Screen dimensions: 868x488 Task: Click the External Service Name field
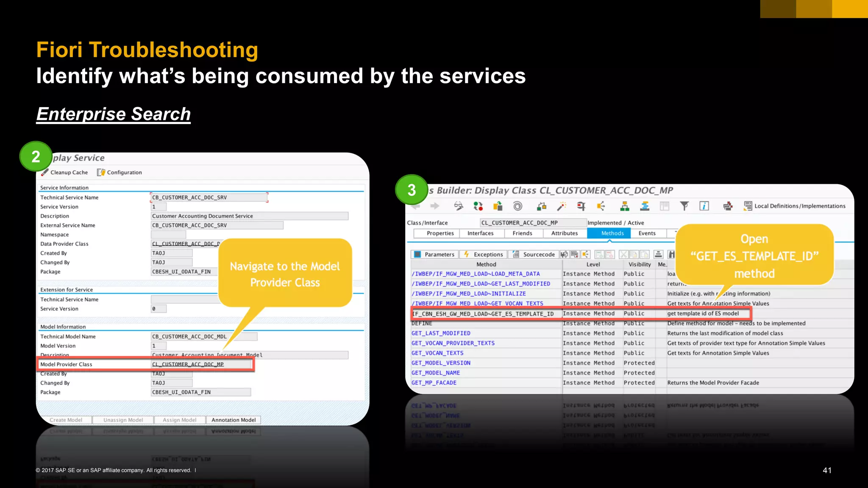tap(217, 225)
